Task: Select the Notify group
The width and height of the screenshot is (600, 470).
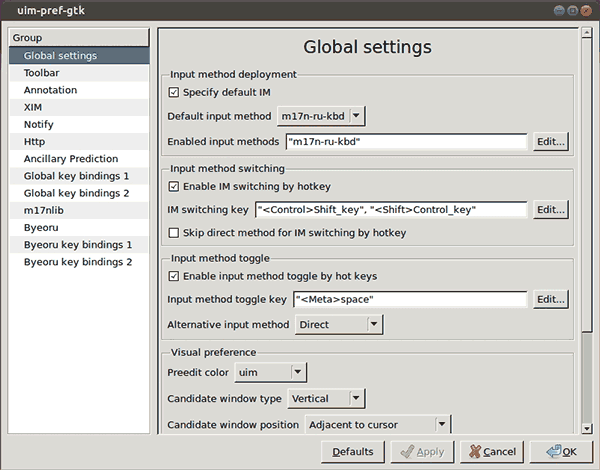Action: point(79,124)
